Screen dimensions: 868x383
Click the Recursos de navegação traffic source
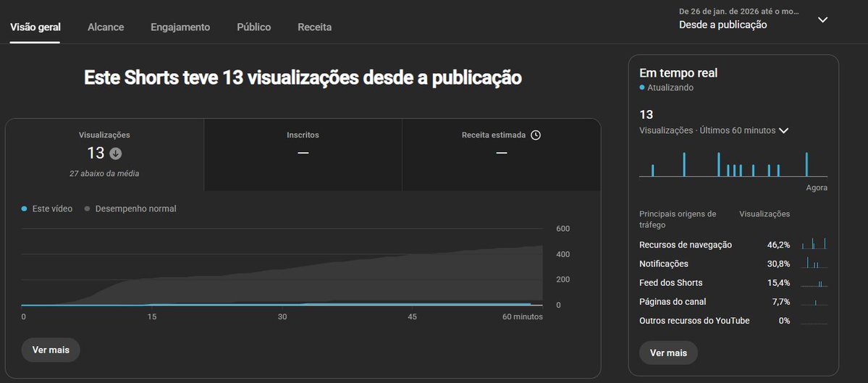click(x=686, y=245)
